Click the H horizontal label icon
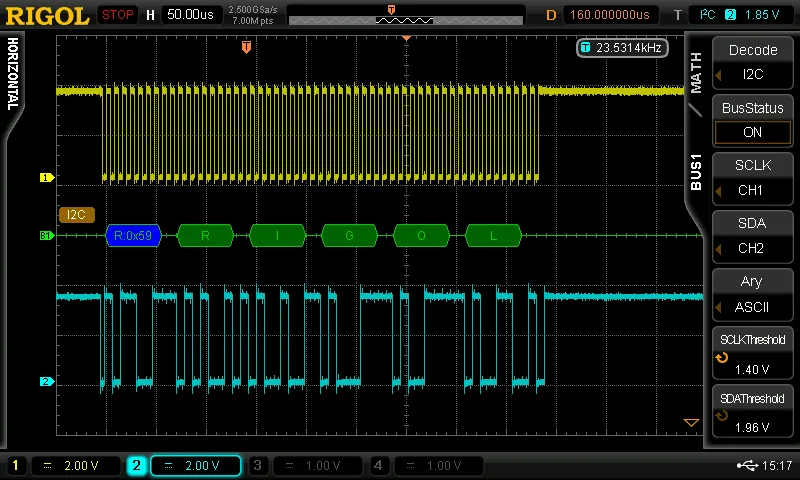The height and width of the screenshot is (480, 800). (x=151, y=15)
